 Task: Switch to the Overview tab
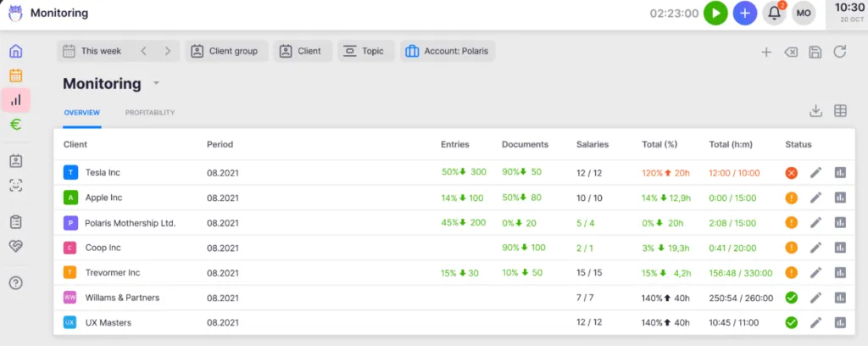pyautogui.click(x=82, y=113)
